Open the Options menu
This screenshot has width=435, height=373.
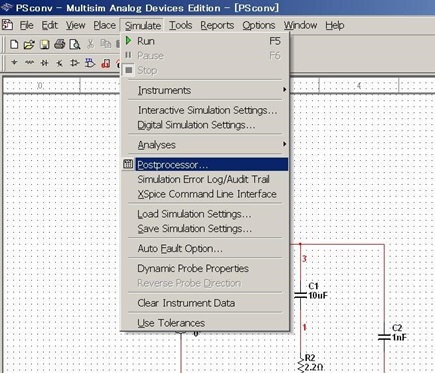pos(259,25)
